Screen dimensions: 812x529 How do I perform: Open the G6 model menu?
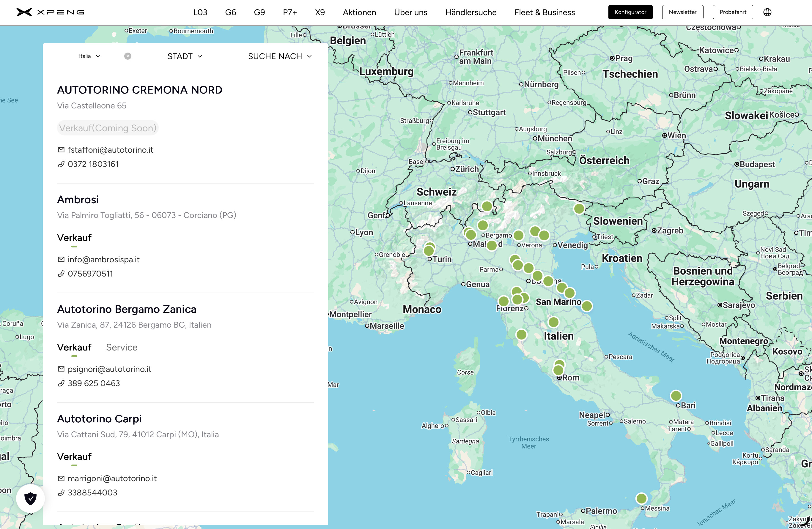231,12
